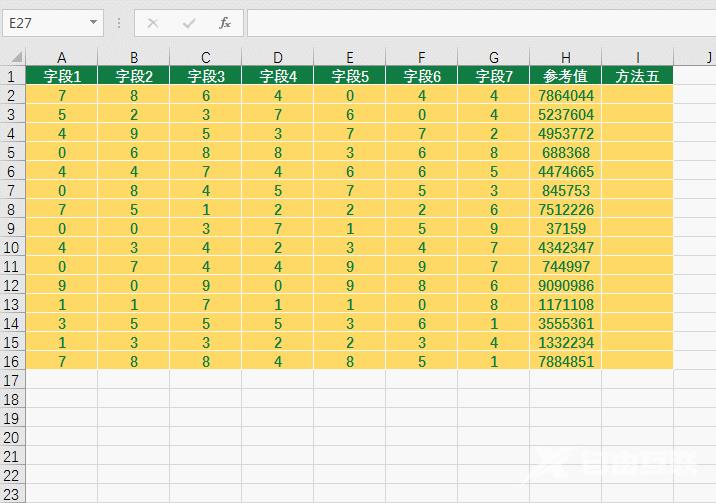Image resolution: width=716 pixels, height=503 pixels.
Task: Select column I header above 方法五
Action: [x=637, y=57]
